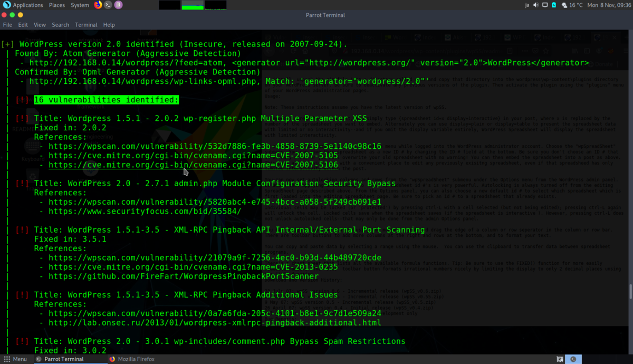Click the network connection icon
This screenshot has width=633, height=364.
[x=545, y=5]
